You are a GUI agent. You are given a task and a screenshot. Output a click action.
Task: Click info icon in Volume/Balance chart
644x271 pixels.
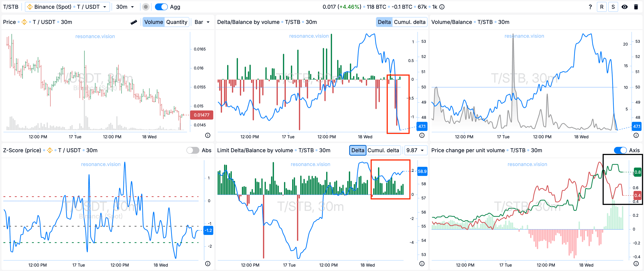coord(636,135)
